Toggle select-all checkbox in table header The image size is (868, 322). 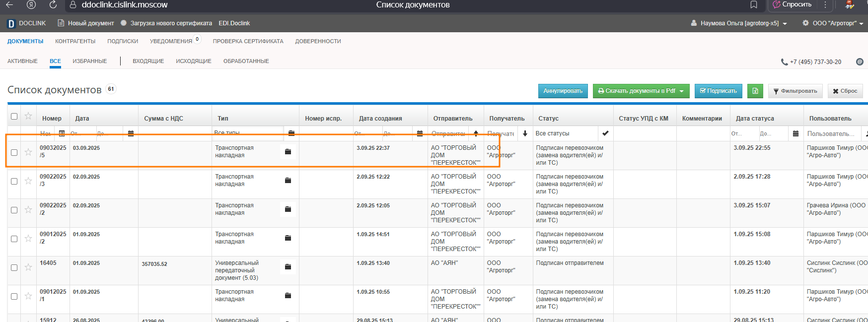point(14,116)
